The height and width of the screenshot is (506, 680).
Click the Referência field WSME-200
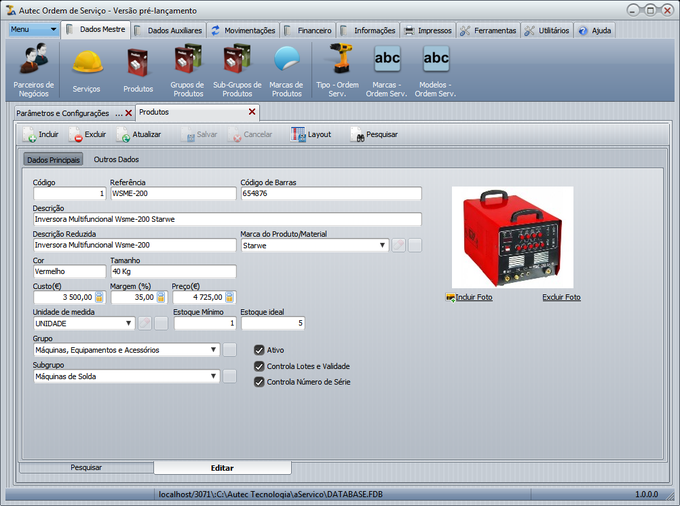click(173, 193)
